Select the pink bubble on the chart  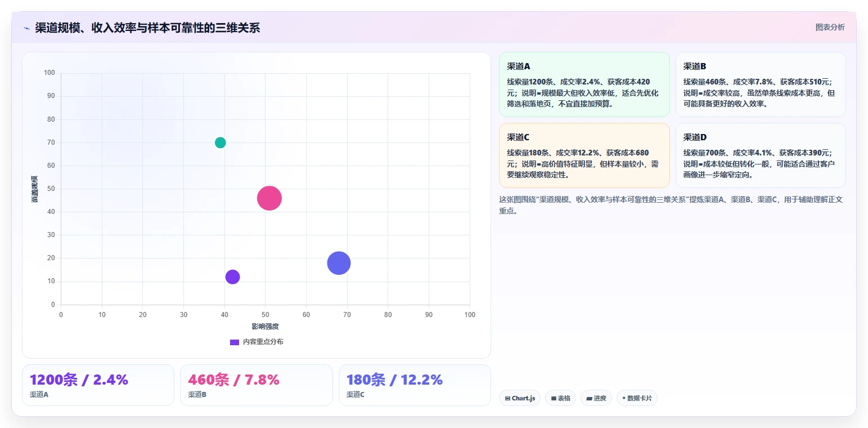[269, 198]
